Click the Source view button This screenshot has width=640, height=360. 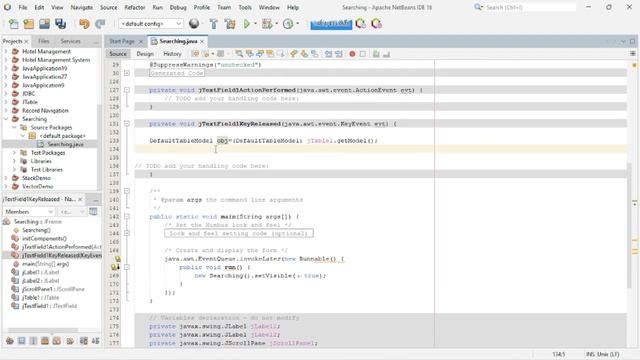(x=118, y=54)
